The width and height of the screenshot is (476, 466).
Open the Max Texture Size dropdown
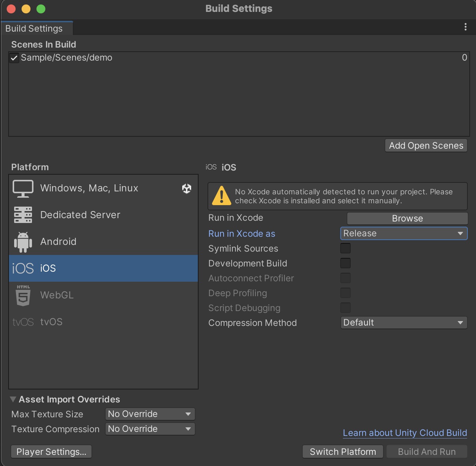(150, 414)
